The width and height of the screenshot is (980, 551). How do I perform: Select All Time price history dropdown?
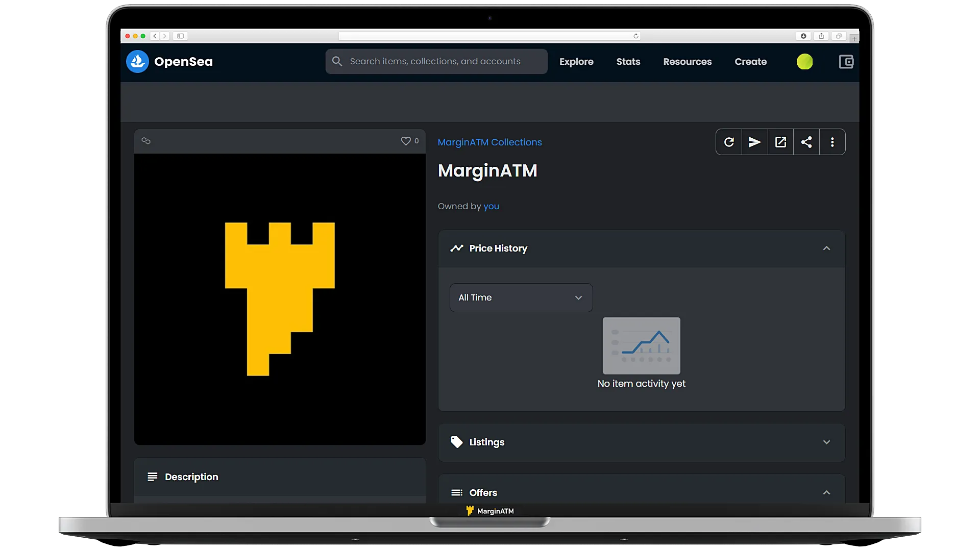pos(521,297)
